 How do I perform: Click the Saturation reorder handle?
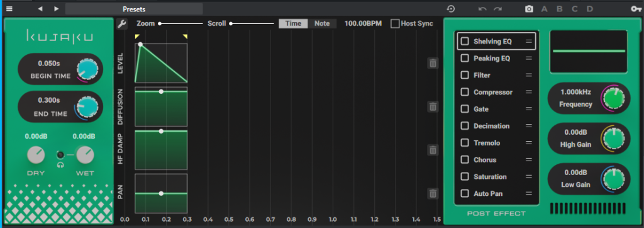[528, 176]
